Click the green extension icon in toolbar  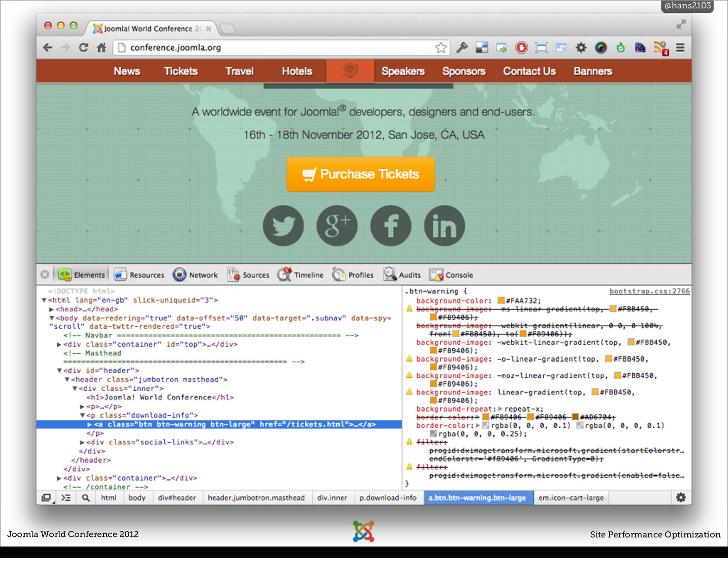(621, 47)
